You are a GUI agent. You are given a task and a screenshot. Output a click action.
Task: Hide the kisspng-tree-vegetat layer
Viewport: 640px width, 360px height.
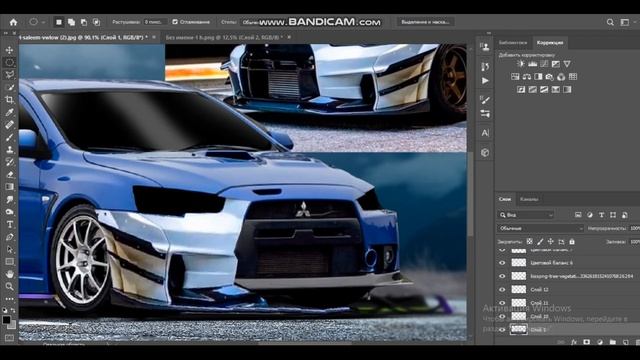click(502, 276)
